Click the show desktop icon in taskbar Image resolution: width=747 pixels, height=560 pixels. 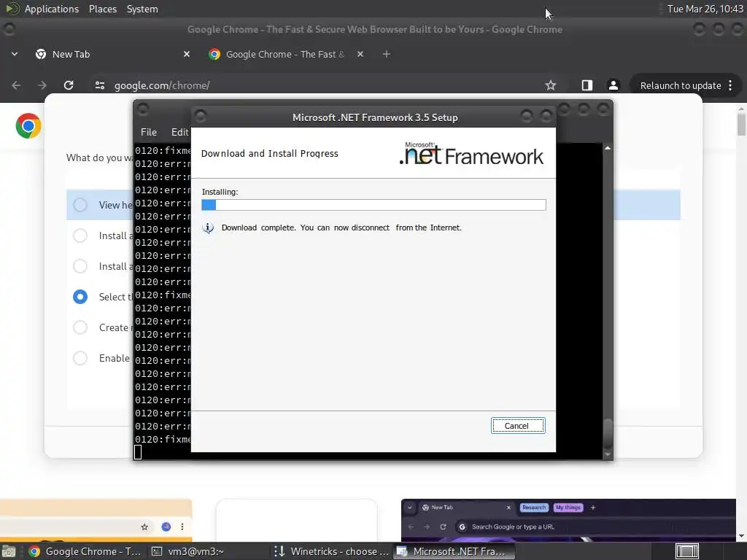[8, 551]
